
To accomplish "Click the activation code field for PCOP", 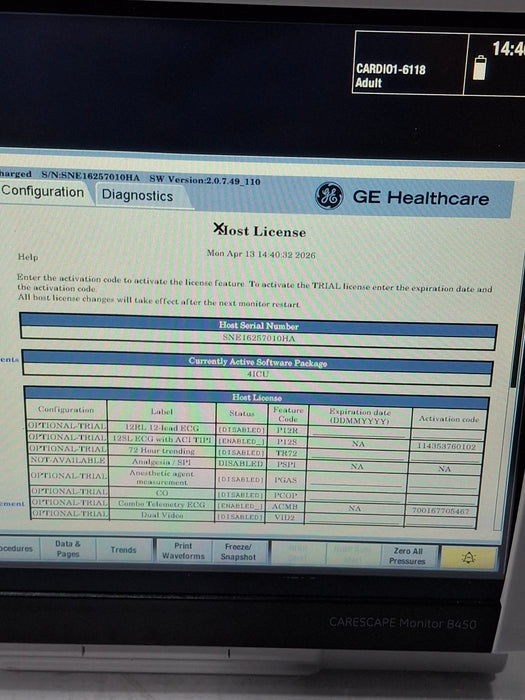I will pyautogui.click(x=442, y=498).
